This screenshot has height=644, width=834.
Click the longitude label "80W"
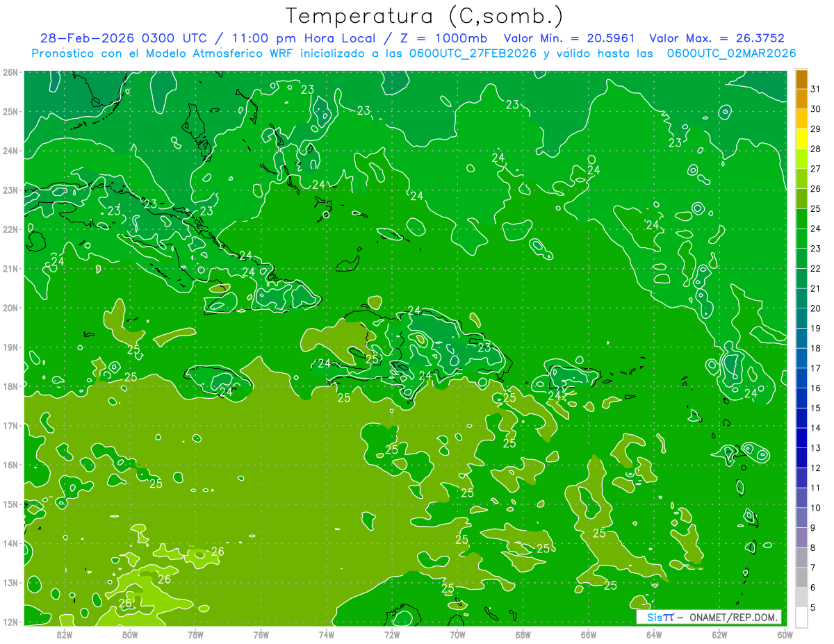click(x=130, y=634)
